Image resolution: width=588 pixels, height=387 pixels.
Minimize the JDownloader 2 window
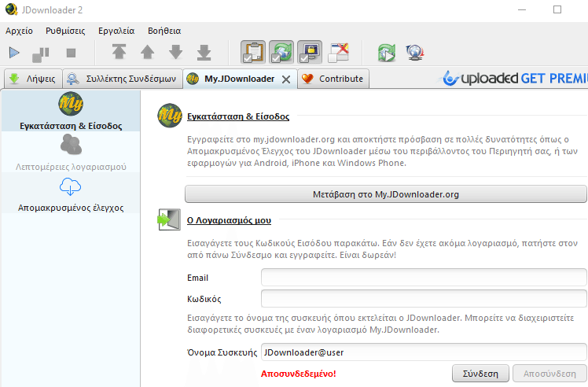(522, 9)
